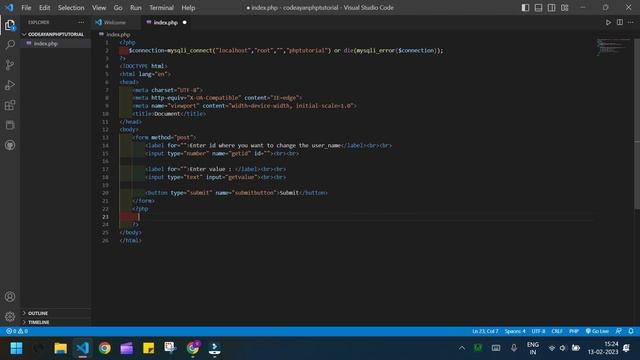640x360 pixels.
Task: Open the GitHub view in activity bar
Action: 10,145
